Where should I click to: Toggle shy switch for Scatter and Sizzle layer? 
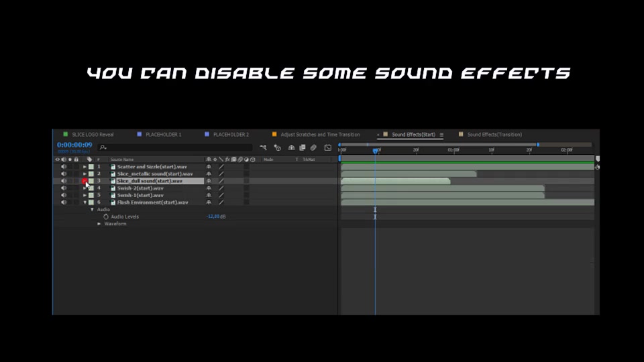(209, 167)
